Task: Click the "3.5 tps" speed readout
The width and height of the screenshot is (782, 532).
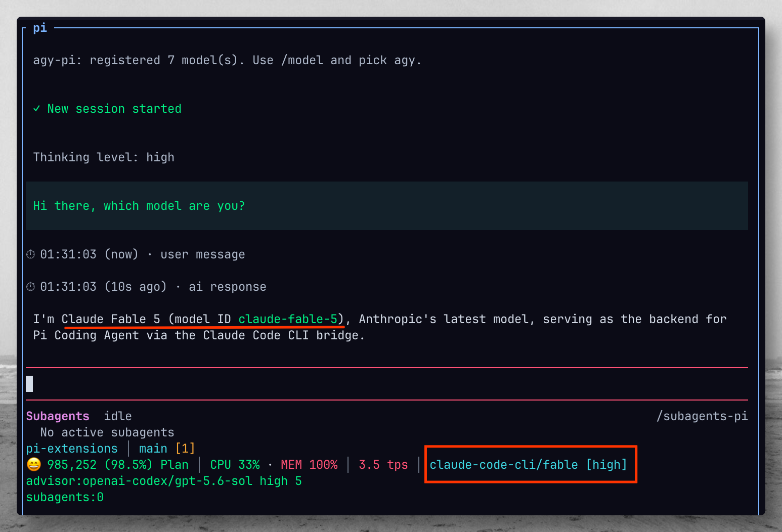Action: pyautogui.click(x=383, y=465)
